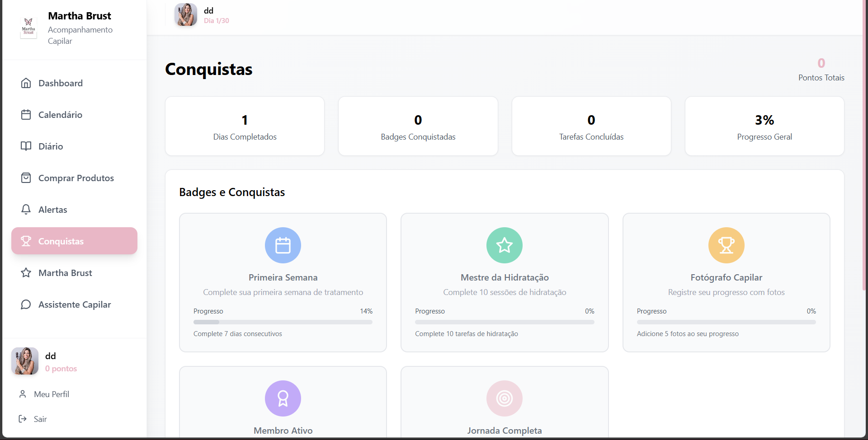The image size is (868, 440).
Task: Click the Alertas bell icon
Action: click(x=26, y=210)
